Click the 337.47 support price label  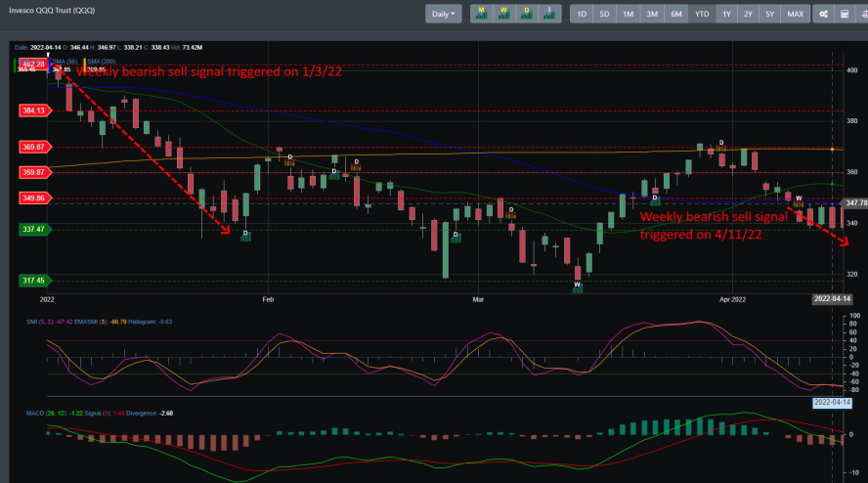click(x=34, y=229)
